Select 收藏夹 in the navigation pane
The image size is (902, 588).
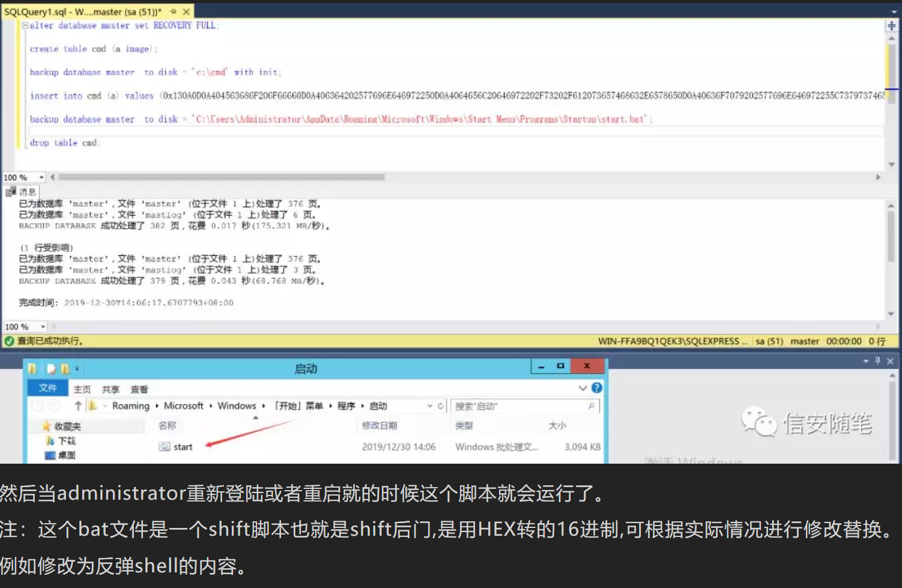coord(62,426)
